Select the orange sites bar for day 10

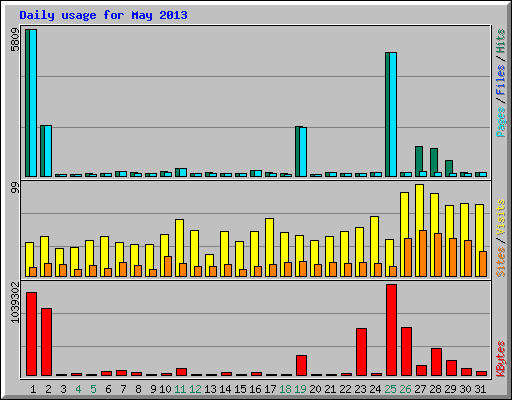[168, 266]
